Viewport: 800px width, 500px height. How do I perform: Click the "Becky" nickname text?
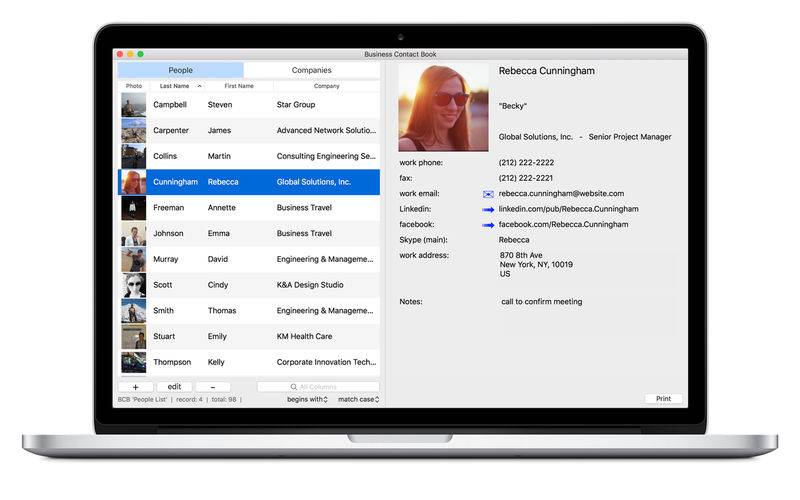point(513,106)
